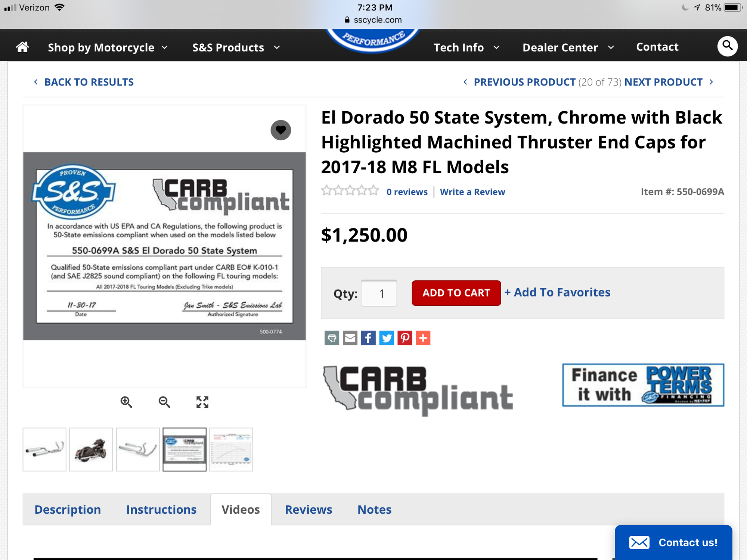747x560 pixels.
Task: Expand S&S Products dropdown menu
Action: (x=236, y=47)
